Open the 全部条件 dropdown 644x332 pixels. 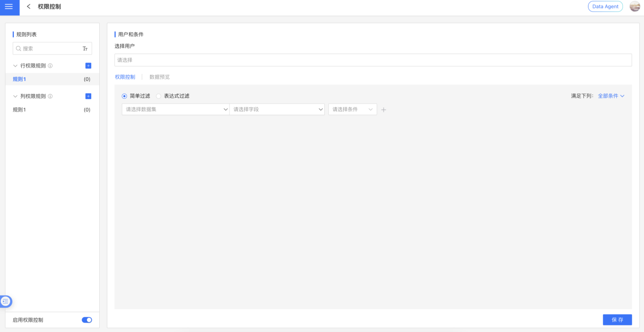coord(611,96)
